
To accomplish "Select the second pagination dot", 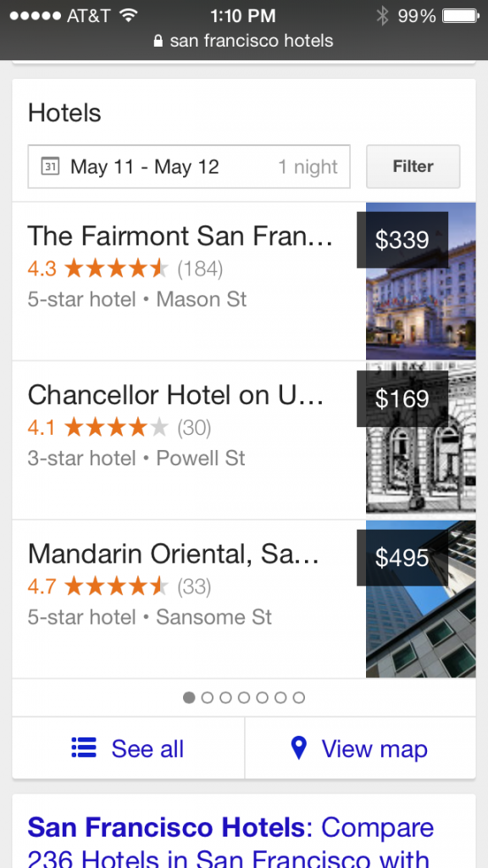I will tap(208, 698).
